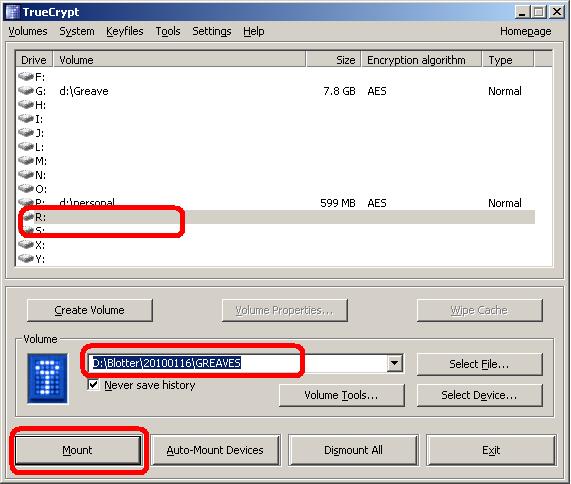This screenshot has height=484, width=571.
Task: Click Auto-Mount Devices button
Action: (215, 450)
